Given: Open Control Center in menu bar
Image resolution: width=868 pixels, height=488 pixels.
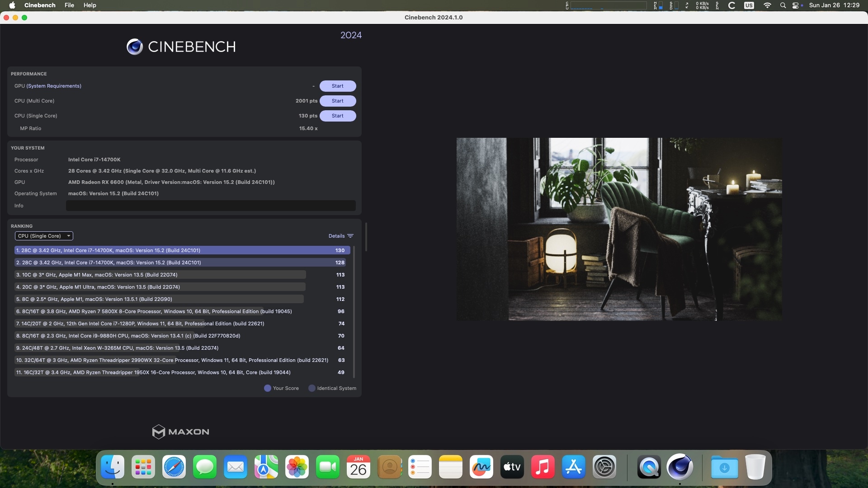Looking at the screenshot, I should coord(796,5).
